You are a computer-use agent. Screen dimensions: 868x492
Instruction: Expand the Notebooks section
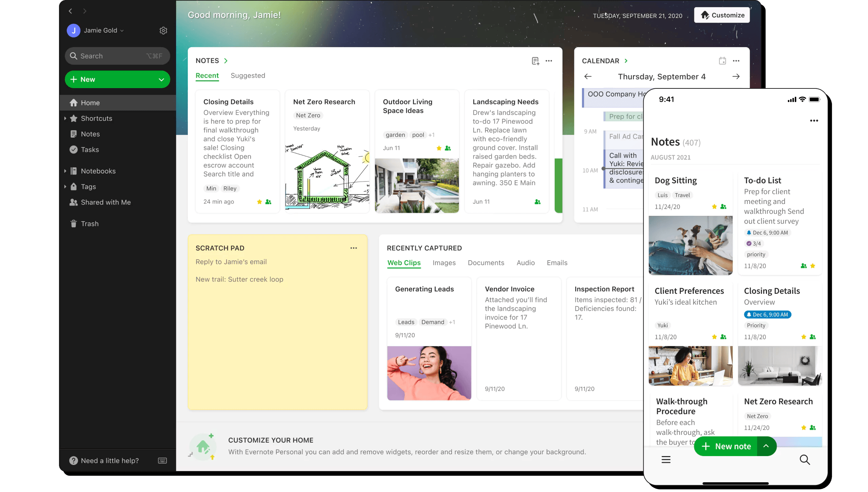tap(66, 171)
